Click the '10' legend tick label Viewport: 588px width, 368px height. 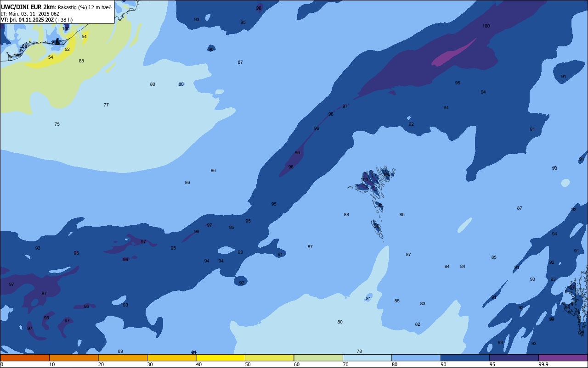pyautogui.click(x=52, y=364)
